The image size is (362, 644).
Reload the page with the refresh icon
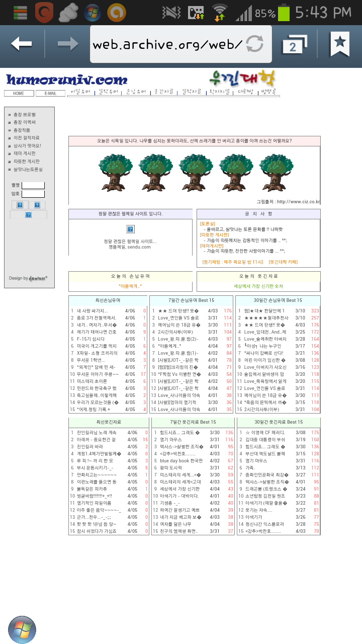pos(255,44)
